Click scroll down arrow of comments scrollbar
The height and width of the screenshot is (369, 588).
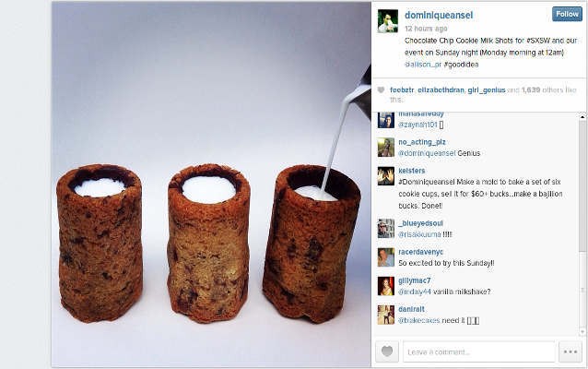pyautogui.click(x=582, y=332)
